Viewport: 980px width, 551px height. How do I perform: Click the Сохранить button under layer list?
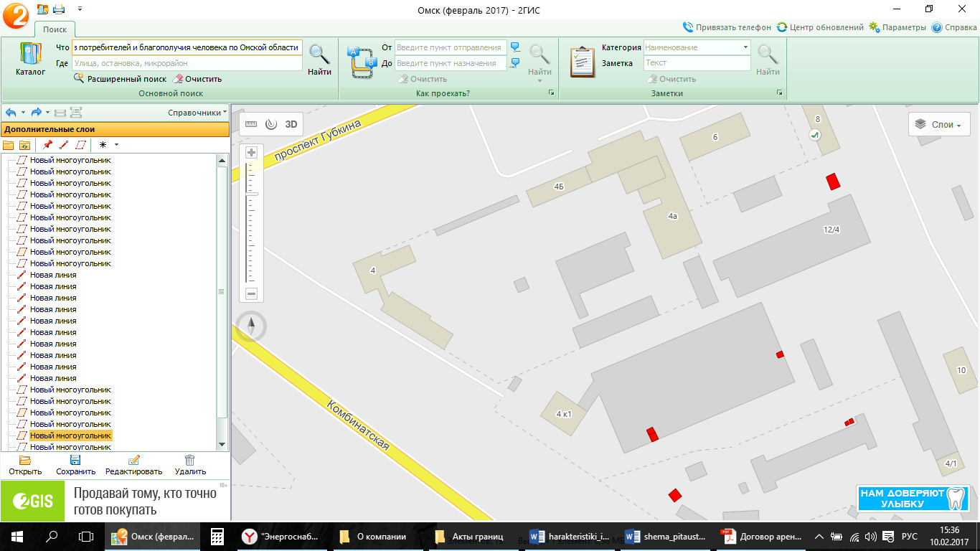(75, 465)
